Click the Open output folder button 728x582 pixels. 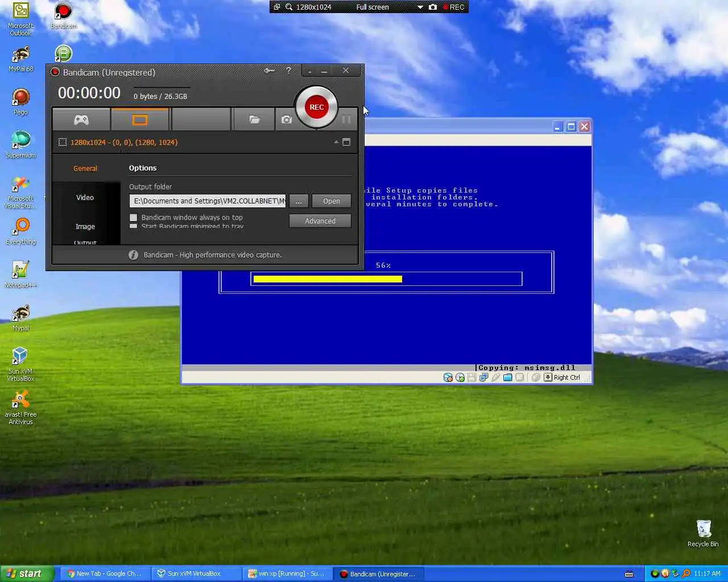331,201
